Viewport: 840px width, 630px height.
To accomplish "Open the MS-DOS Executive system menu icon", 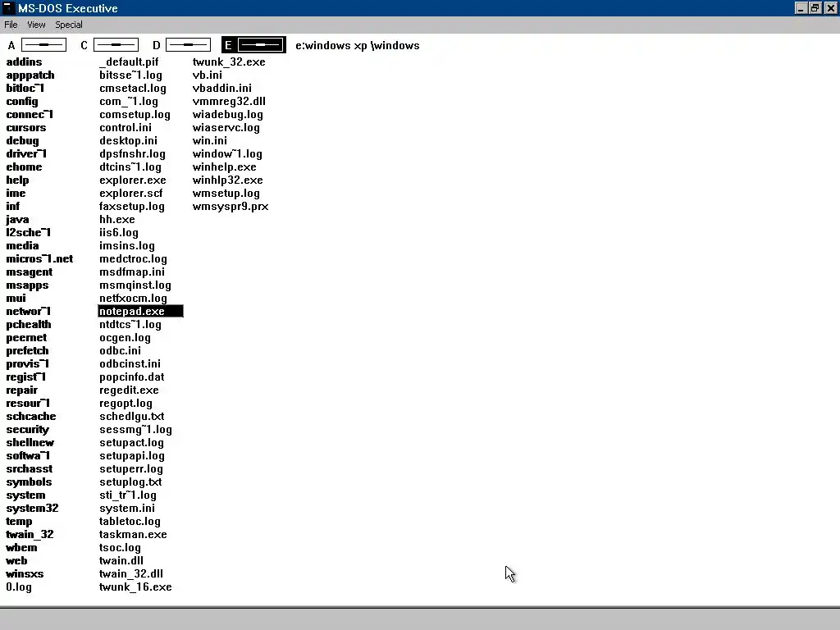I will [x=8, y=8].
